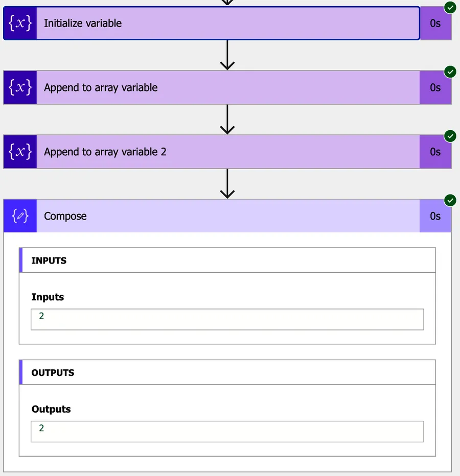Click the 0s duration on Append to array variable
This screenshot has height=476, width=460.
[x=435, y=88]
